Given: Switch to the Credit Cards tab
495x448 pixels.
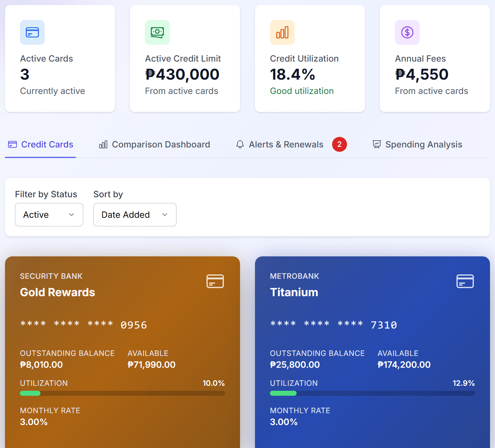Looking at the screenshot, I should click(x=40, y=144).
